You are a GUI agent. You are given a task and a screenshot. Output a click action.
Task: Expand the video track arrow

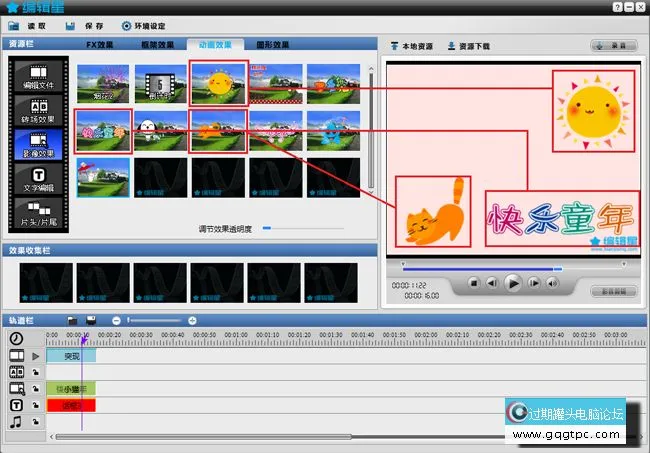[36, 355]
